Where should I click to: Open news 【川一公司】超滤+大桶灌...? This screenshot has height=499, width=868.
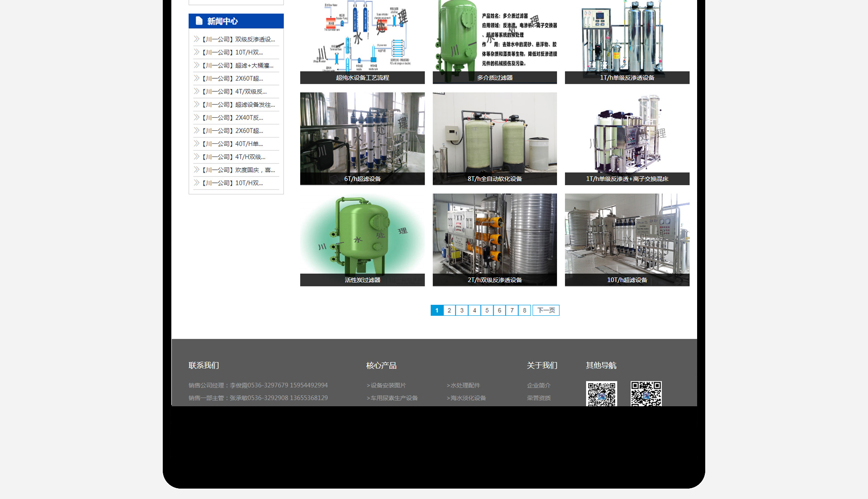pos(237,66)
